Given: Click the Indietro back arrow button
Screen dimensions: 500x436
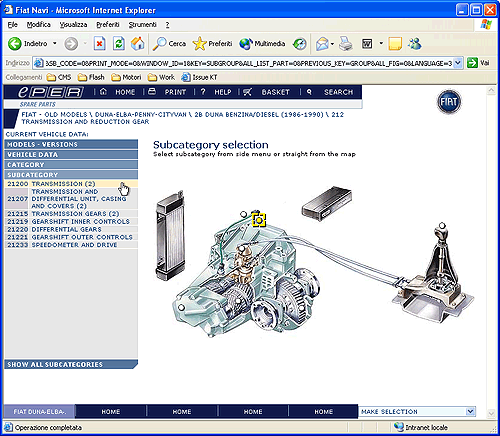Looking at the screenshot, I should (x=27, y=44).
